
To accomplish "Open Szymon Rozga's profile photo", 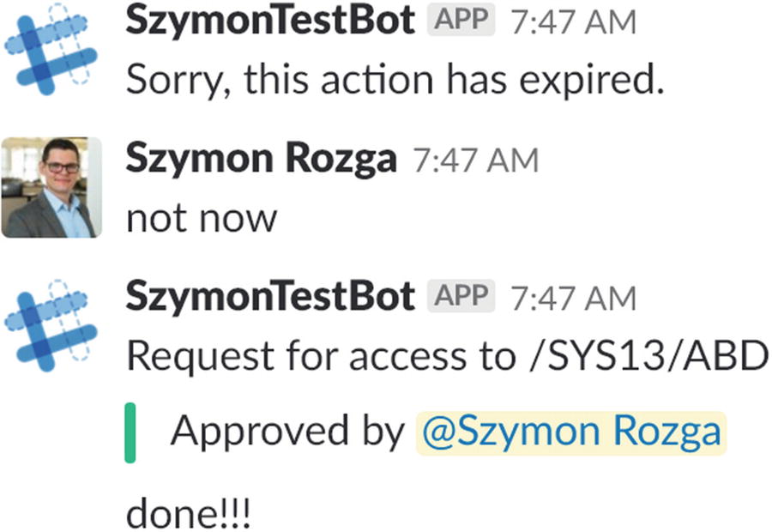I will [x=51, y=187].
